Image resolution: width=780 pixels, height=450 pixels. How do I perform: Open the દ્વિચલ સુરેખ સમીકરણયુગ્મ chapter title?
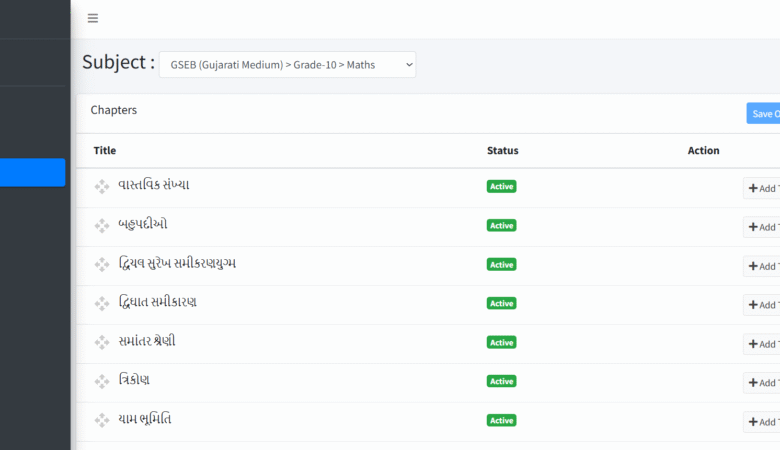pyautogui.click(x=177, y=264)
